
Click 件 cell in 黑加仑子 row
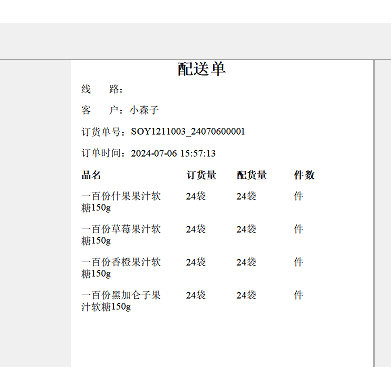pyautogui.click(x=298, y=295)
